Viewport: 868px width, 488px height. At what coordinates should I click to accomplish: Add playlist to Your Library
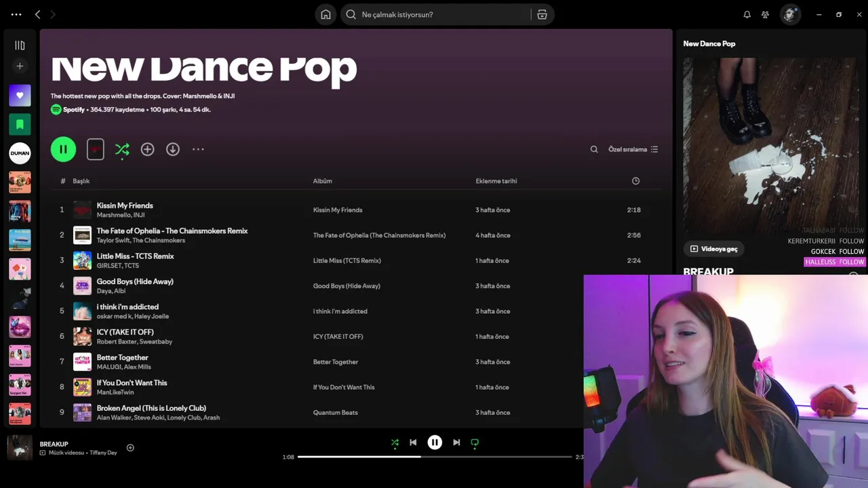coord(147,149)
